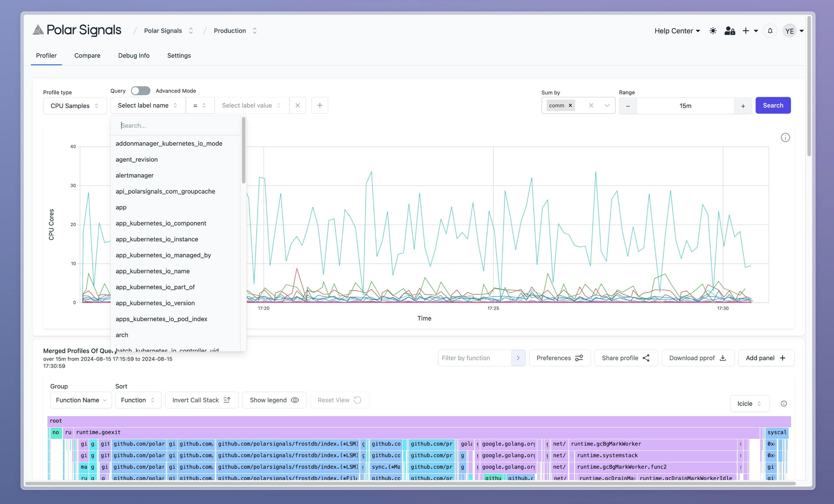Click Reset View button
This screenshot has width=834, height=504.
pos(339,400)
